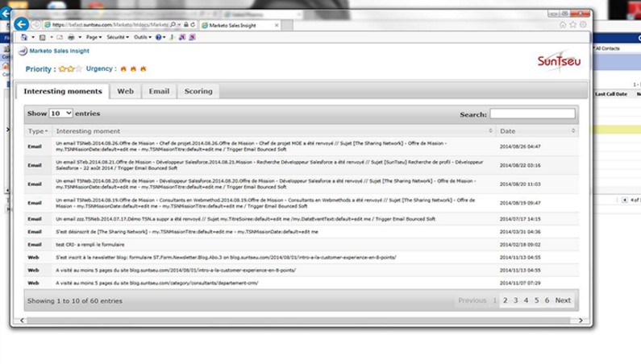
Task: Switch to the Scoring tab
Action: pos(198,91)
